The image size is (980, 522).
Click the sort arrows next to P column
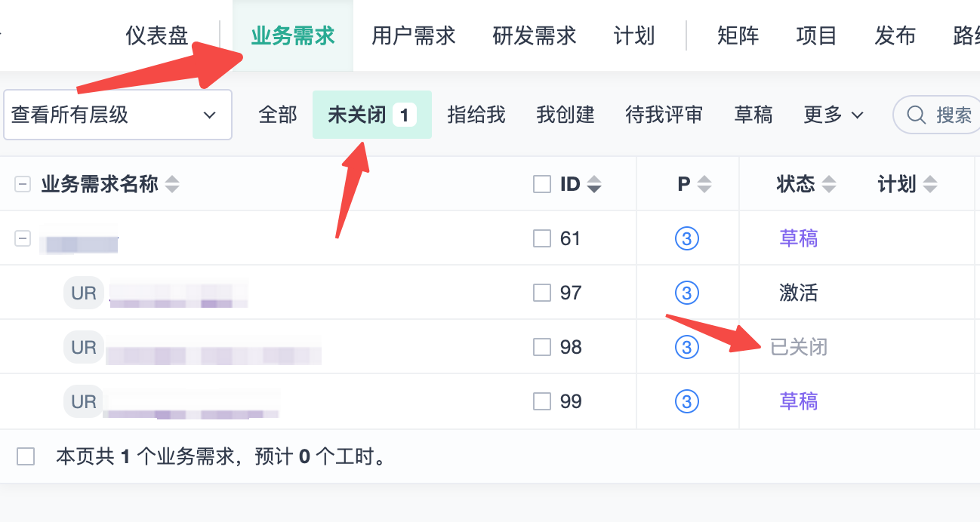704,184
